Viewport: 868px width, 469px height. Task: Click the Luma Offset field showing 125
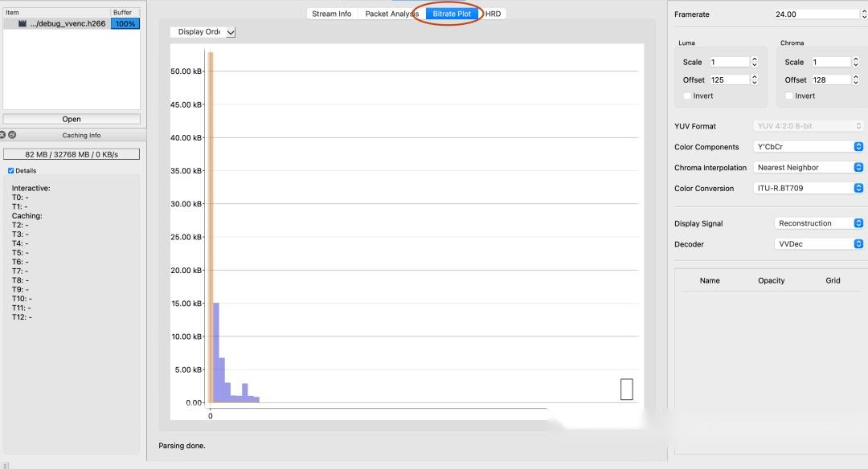click(729, 80)
